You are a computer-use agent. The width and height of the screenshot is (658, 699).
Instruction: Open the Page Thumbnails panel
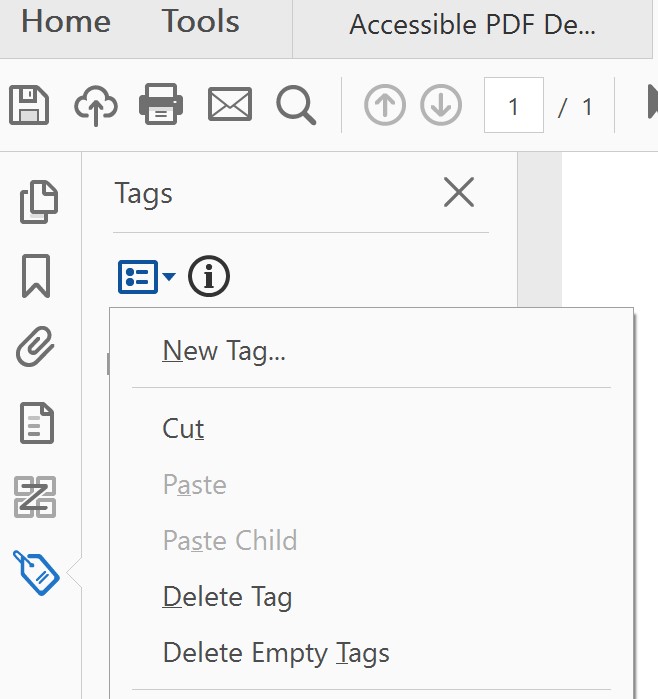[x=39, y=202]
